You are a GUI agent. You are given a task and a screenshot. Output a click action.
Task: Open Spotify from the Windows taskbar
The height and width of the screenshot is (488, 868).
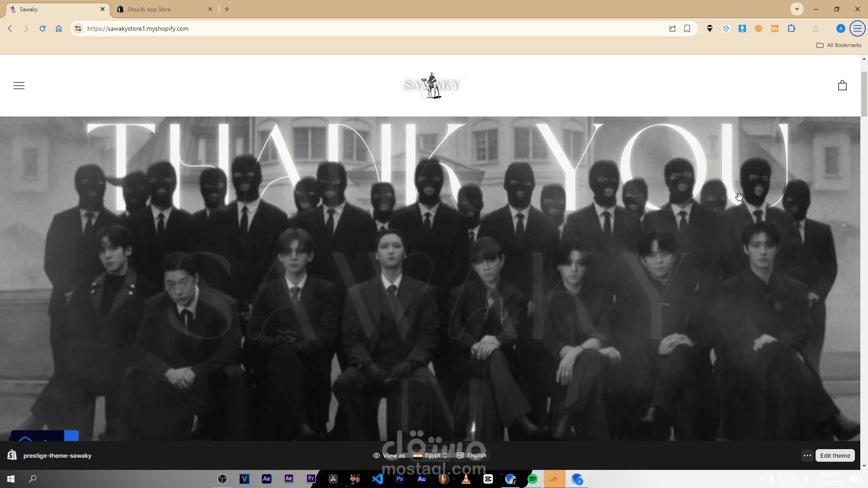click(533, 479)
